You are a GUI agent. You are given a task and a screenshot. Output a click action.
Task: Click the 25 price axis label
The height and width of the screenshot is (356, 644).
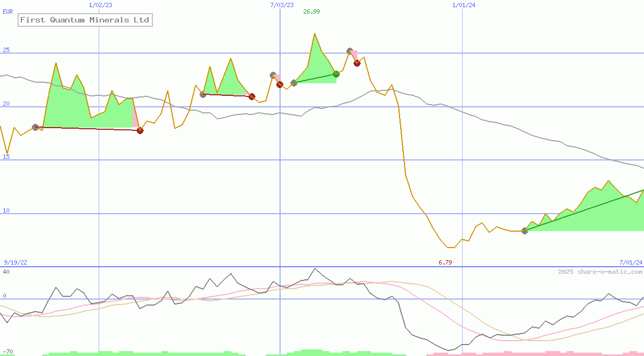(x=6, y=50)
